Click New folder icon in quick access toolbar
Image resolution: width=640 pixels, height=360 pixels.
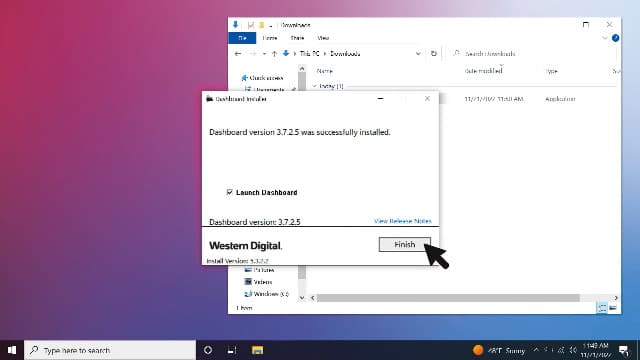[262, 25]
